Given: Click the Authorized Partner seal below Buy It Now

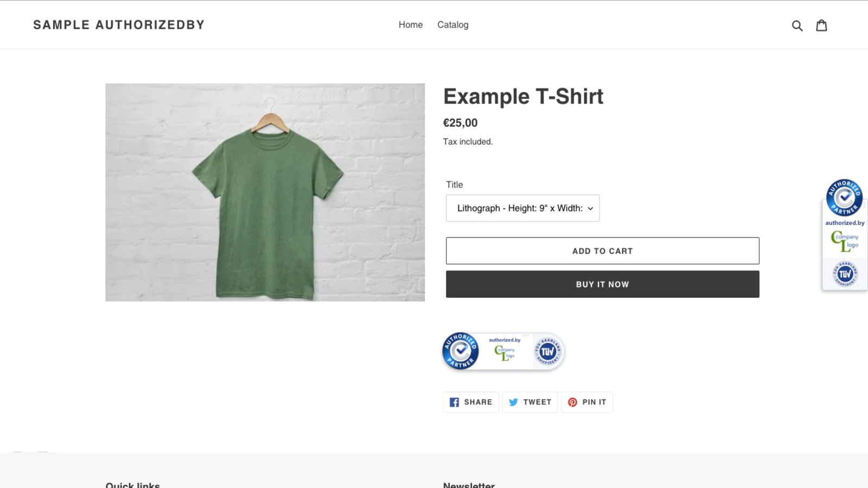Looking at the screenshot, I should point(461,351).
